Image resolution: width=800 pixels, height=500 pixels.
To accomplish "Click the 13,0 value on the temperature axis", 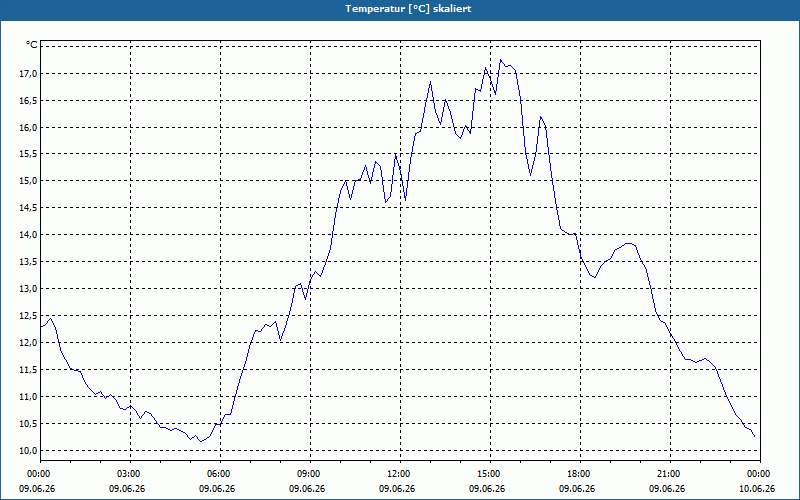I will [29, 289].
